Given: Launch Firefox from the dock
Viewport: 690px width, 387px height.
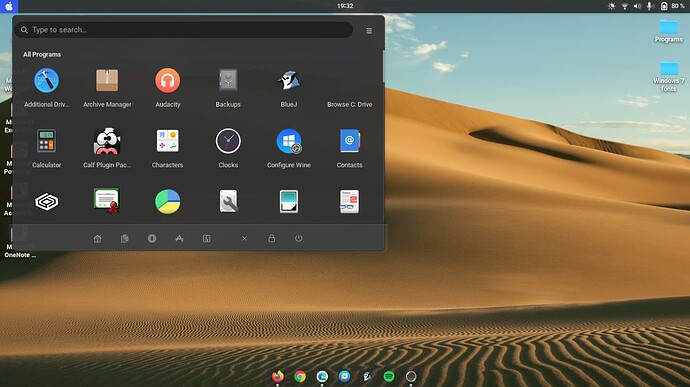Looking at the screenshot, I should click(278, 376).
